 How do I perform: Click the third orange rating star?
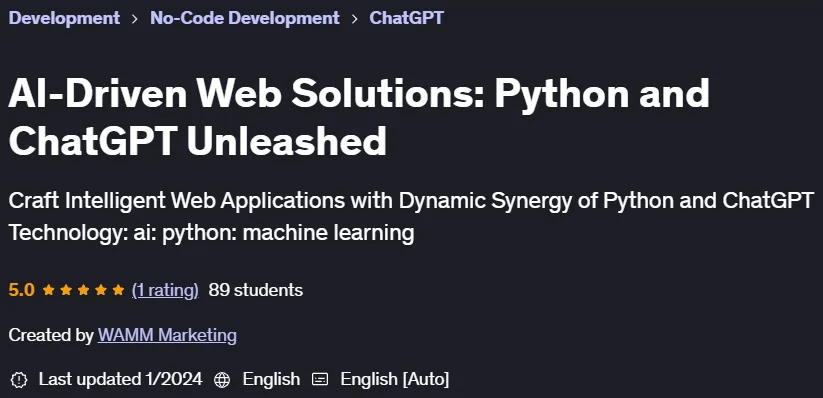[x=83, y=289]
